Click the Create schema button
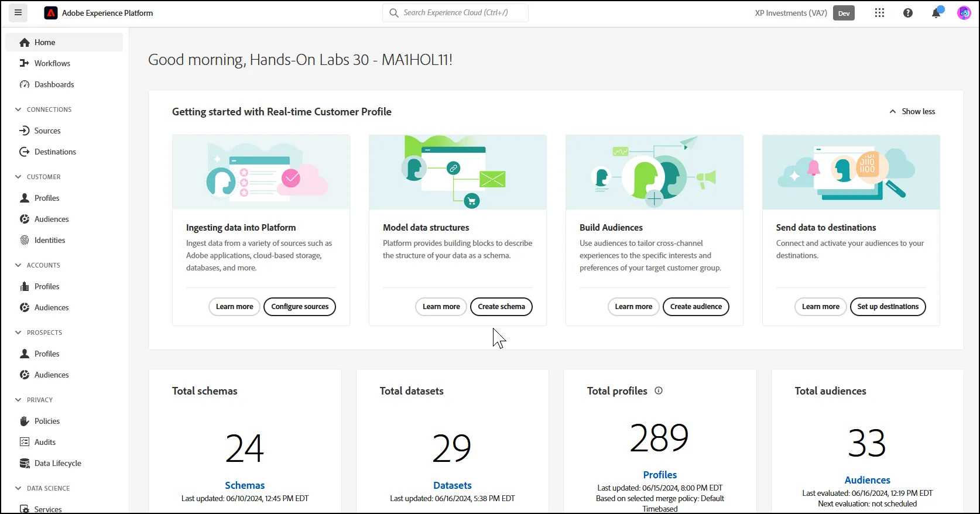Screen dimensions: 980x514 point(501,307)
